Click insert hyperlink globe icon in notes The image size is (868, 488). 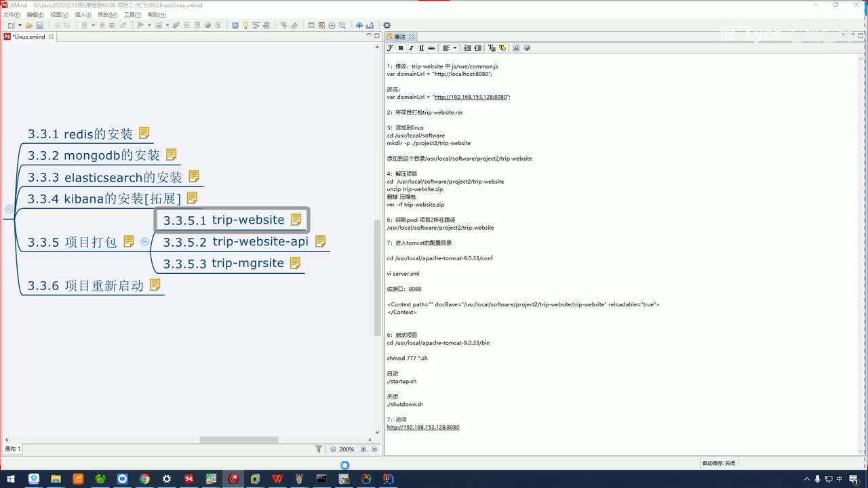point(527,48)
